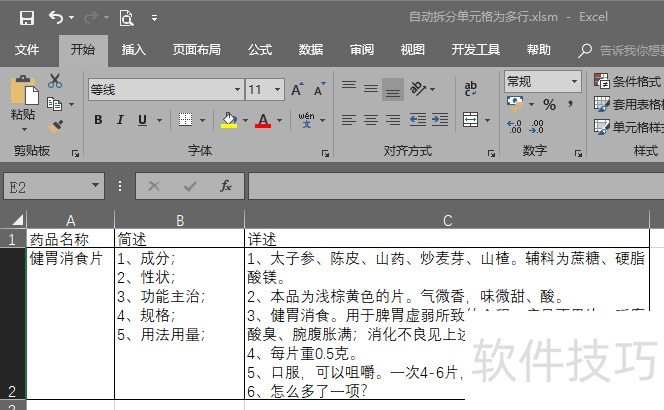Expand the Undo history dropdown arrow
Image resolution: width=664 pixels, height=410 pixels.
(71, 18)
